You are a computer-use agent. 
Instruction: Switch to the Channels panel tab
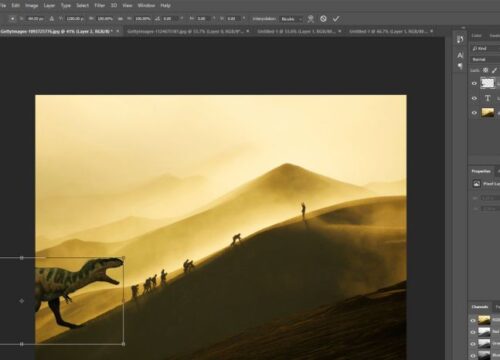(x=480, y=307)
